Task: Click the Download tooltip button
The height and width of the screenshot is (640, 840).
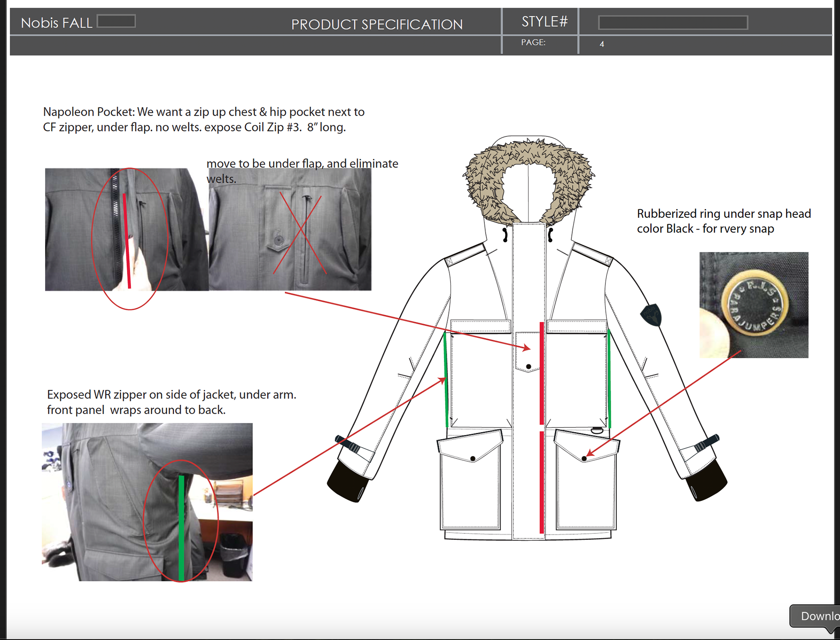Action: point(818,616)
